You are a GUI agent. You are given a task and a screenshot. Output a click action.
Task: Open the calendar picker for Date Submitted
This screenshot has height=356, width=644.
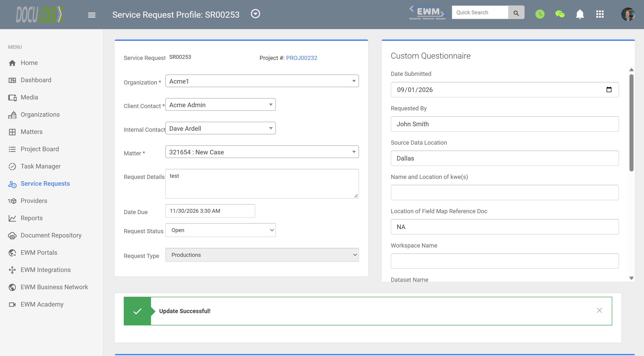pos(609,89)
